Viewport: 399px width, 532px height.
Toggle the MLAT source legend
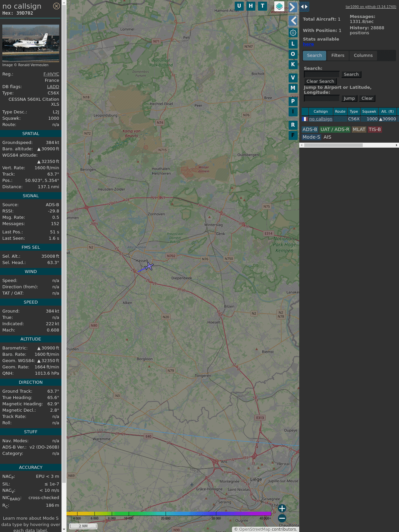359,130
